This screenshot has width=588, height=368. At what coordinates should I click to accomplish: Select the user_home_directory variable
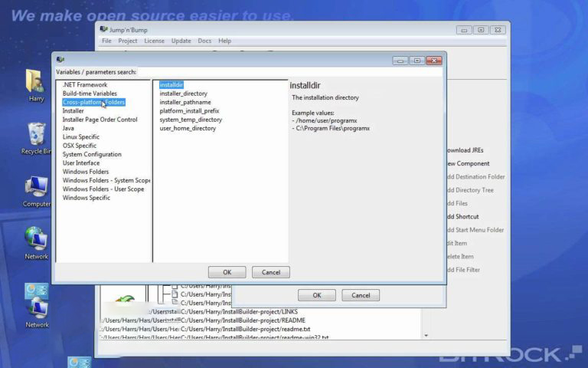pos(188,128)
